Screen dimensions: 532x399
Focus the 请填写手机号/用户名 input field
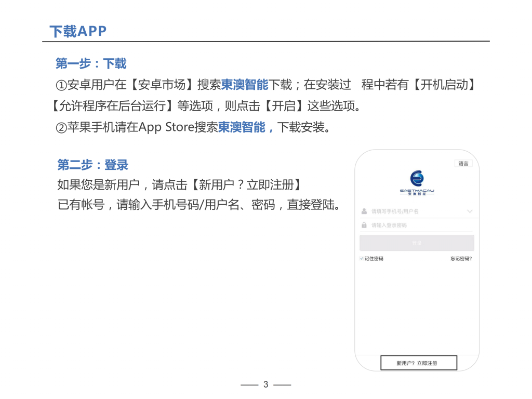coord(417,211)
